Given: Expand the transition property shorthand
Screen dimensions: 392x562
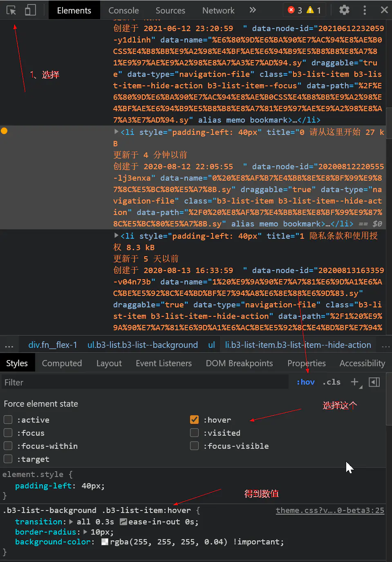Looking at the screenshot, I should coord(71,522).
